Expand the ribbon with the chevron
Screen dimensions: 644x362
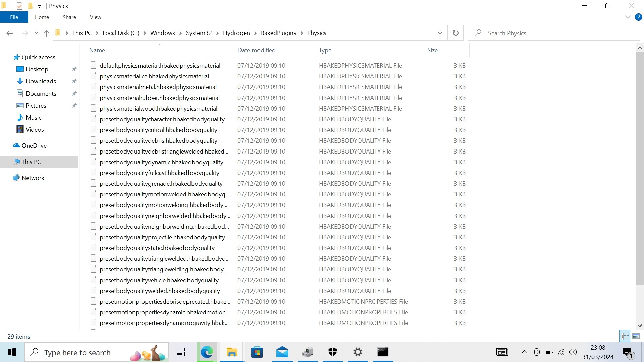point(628,17)
